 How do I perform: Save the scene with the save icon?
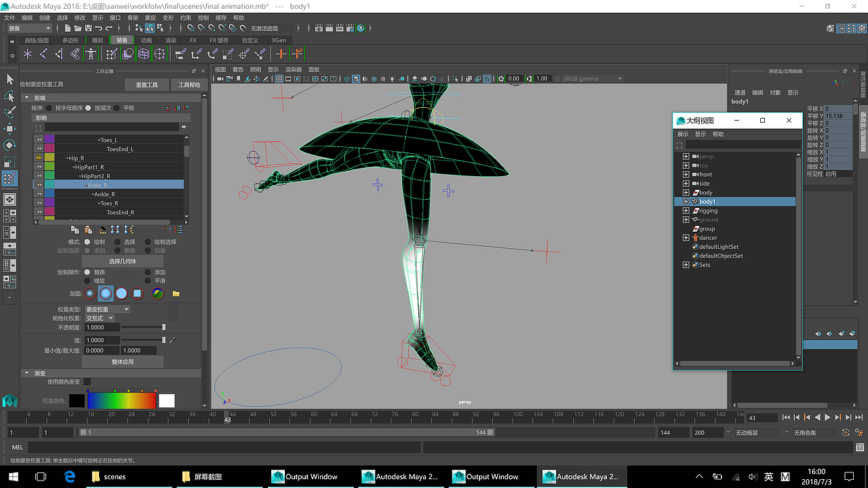click(87, 28)
